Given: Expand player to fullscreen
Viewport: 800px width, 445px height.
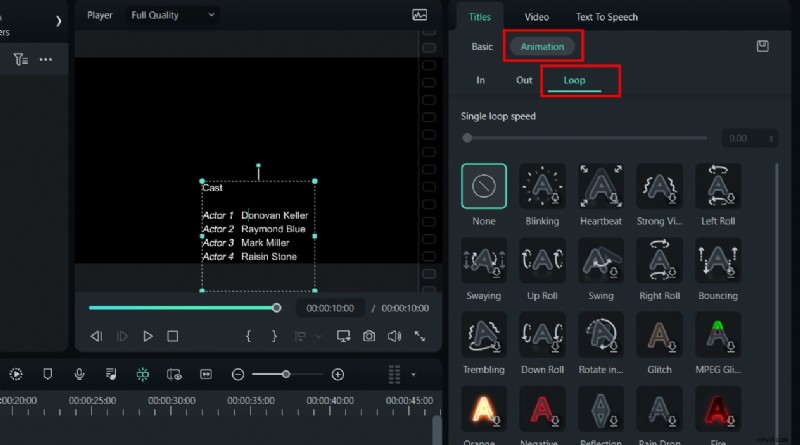Looking at the screenshot, I should pyautogui.click(x=420, y=336).
